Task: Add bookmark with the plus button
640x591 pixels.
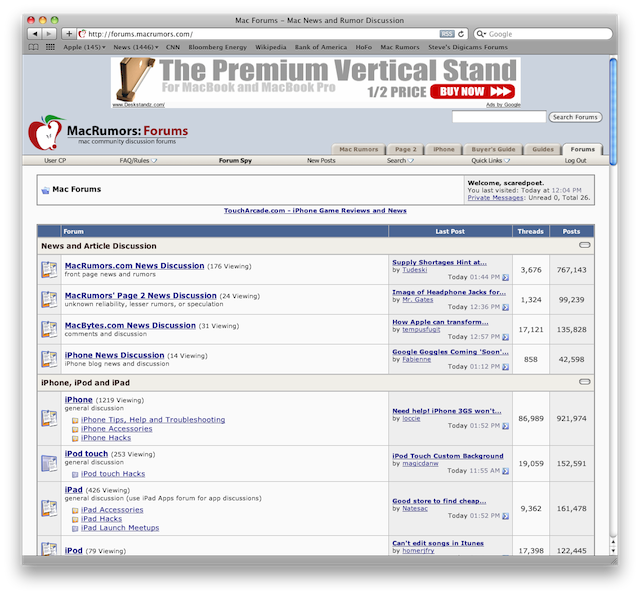Action: 69,34
